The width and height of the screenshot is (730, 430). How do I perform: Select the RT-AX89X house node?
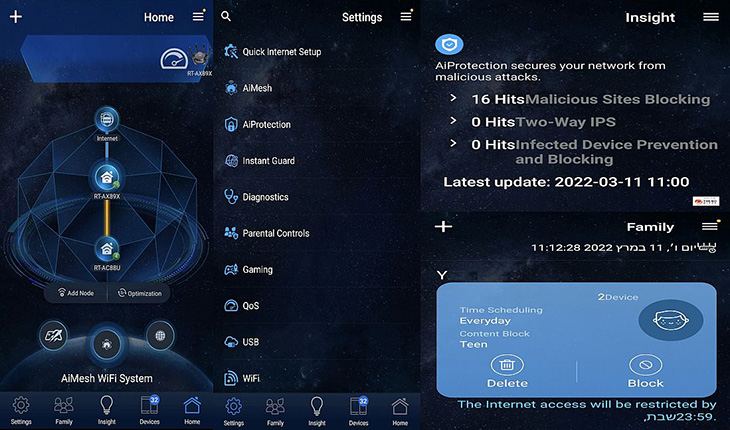coord(107,177)
